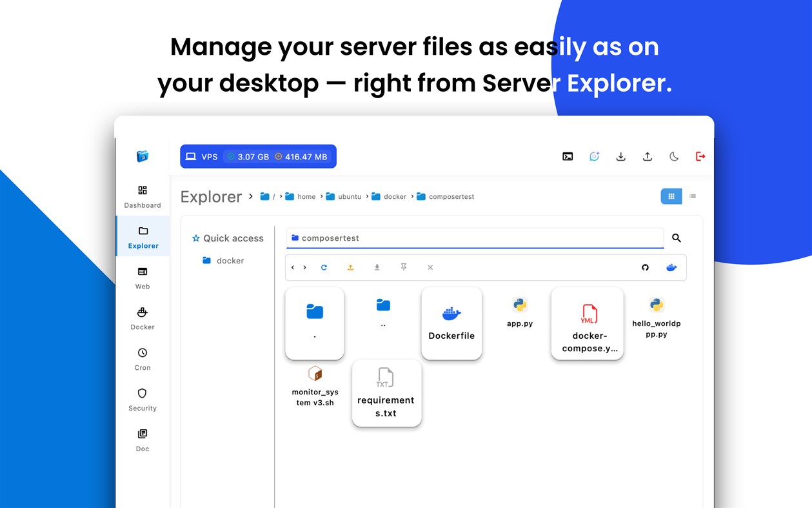Open the Doc section in the sidebar
The width and height of the screenshot is (812, 508).
[x=142, y=442]
